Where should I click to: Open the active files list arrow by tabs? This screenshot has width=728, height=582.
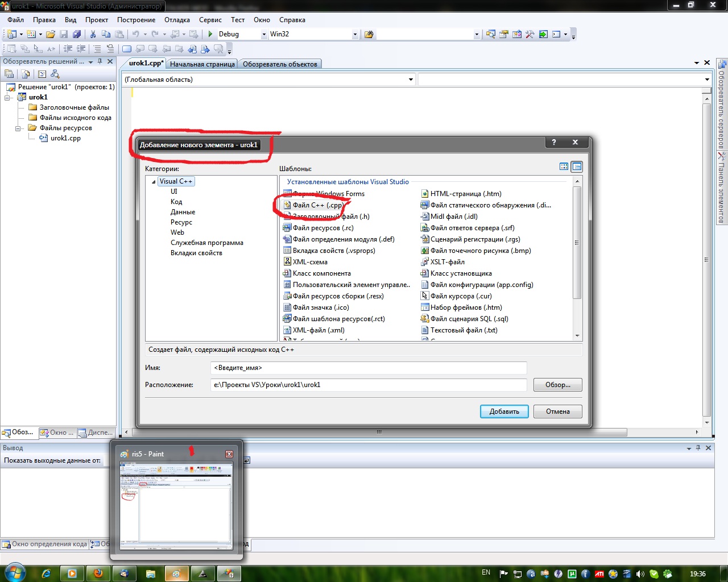coord(697,63)
